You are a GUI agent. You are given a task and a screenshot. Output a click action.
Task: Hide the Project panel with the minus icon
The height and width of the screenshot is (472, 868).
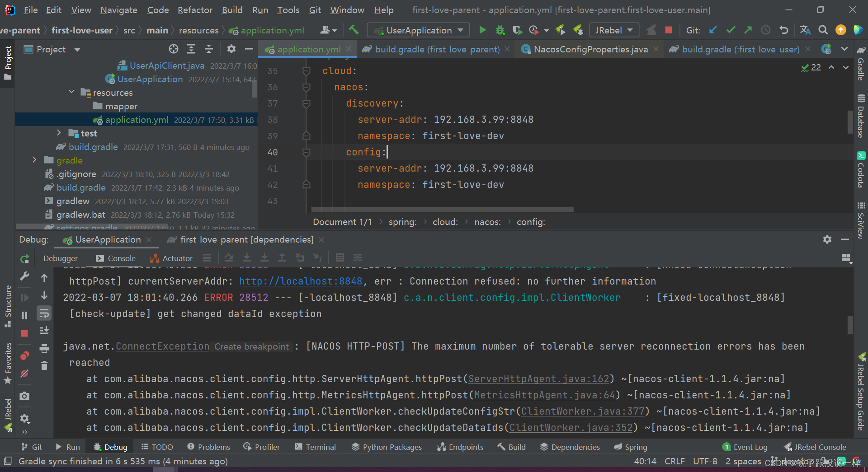pyautogui.click(x=249, y=49)
